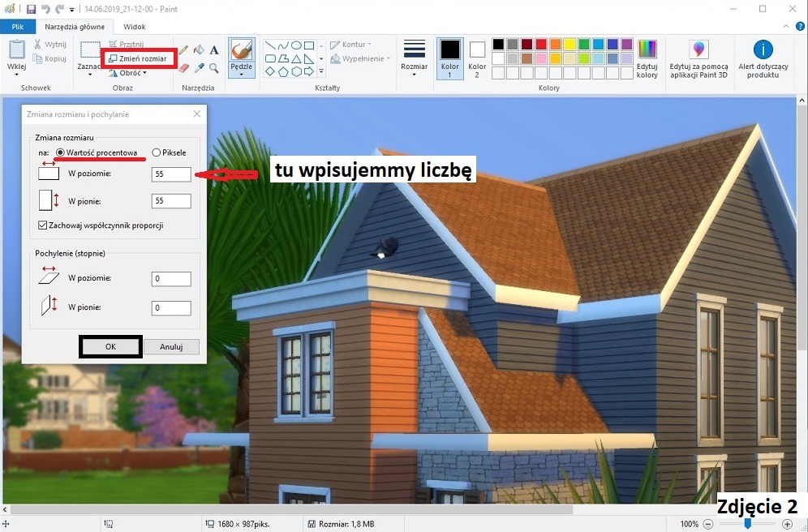The image size is (808, 532).
Task: Click the zoom out minus button
Action: [708, 524]
